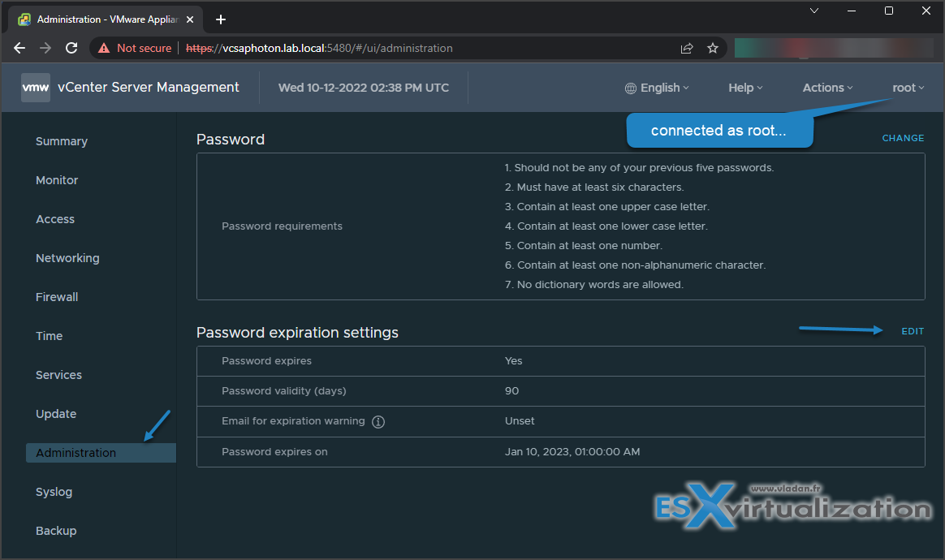
Task: Click the browser back arrow
Action: tap(19, 48)
